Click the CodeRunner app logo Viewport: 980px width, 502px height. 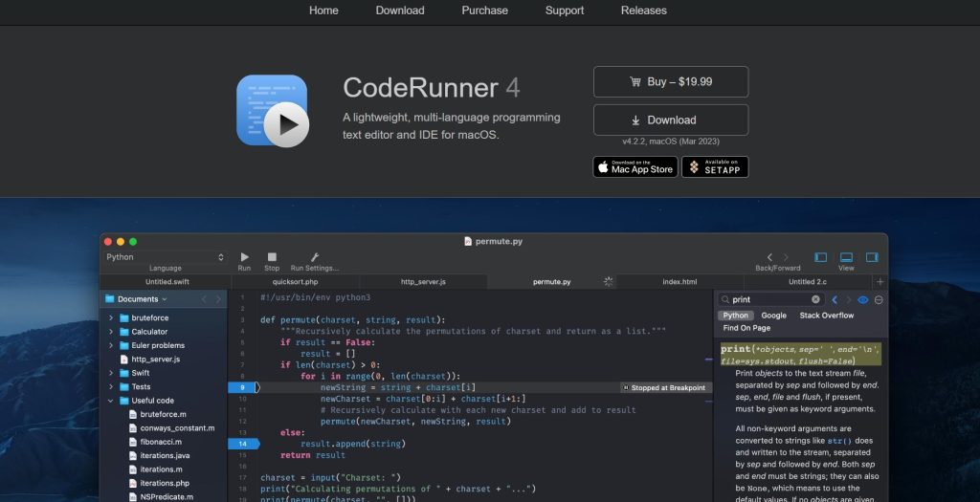coord(273,111)
